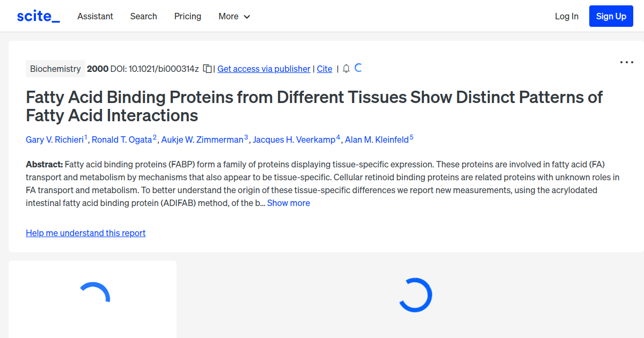Open author Gary V. Richieri
Screen dimensions: 644x338
pos(55,139)
